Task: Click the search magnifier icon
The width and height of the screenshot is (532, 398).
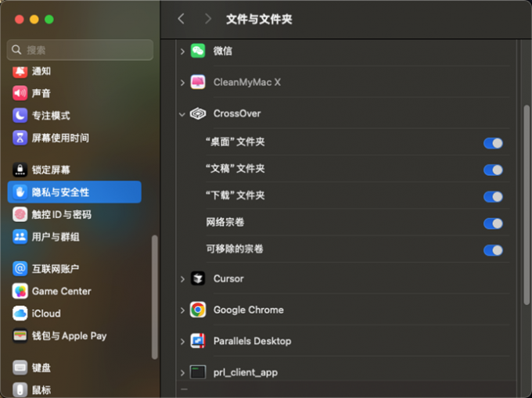Action: [16, 50]
